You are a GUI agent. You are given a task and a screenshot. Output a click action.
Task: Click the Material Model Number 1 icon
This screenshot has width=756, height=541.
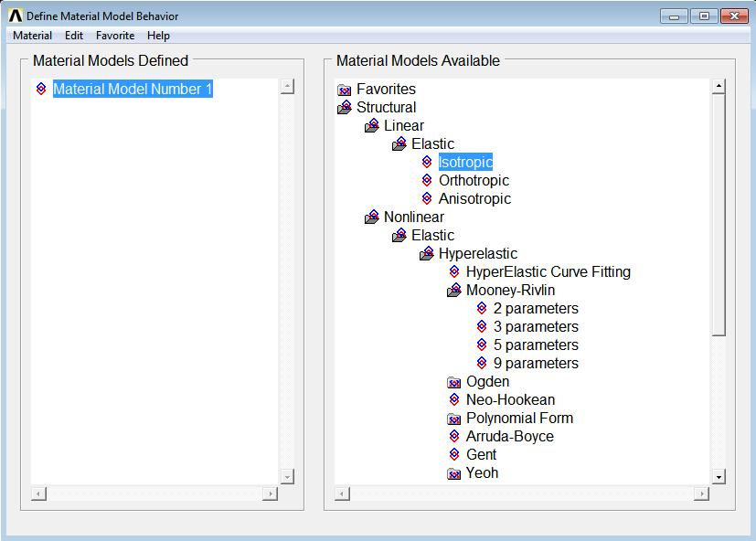(41, 90)
